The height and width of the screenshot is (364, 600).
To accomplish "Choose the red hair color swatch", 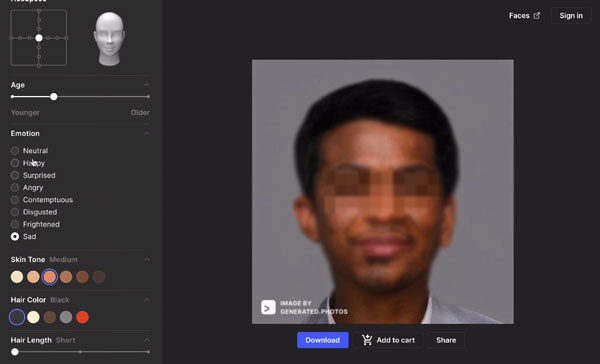I will click(82, 317).
